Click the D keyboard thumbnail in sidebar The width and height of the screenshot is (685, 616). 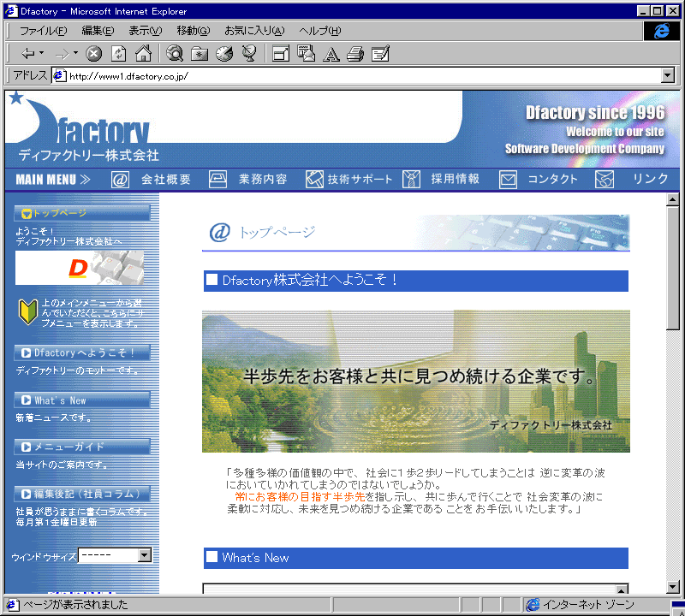pos(80,268)
